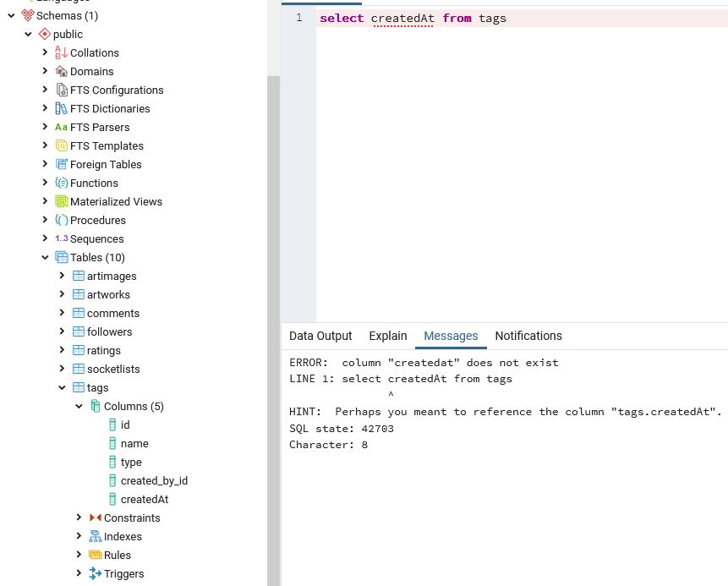The width and height of the screenshot is (728, 586).
Task: Click the public schema diamond icon
Action: pos(45,34)
